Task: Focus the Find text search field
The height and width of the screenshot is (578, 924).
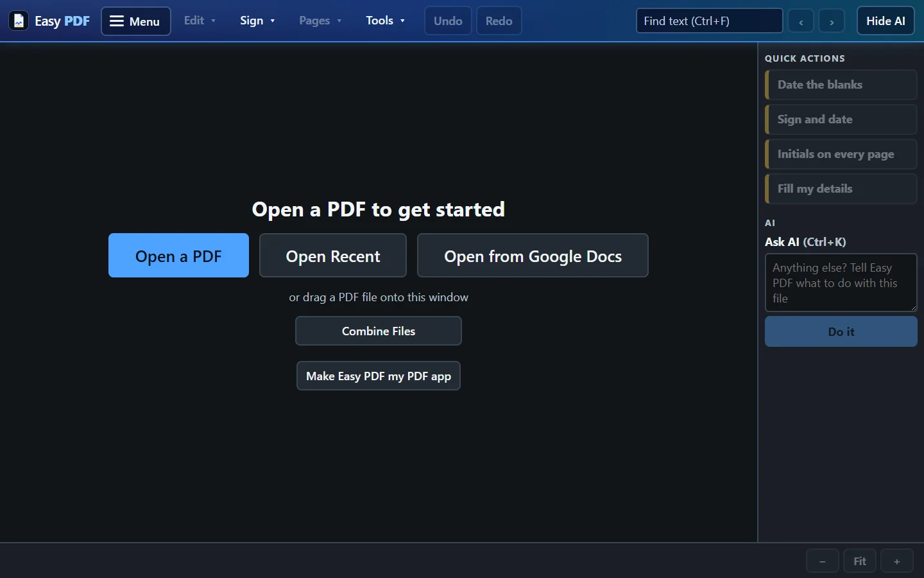Action: (709, 21)
